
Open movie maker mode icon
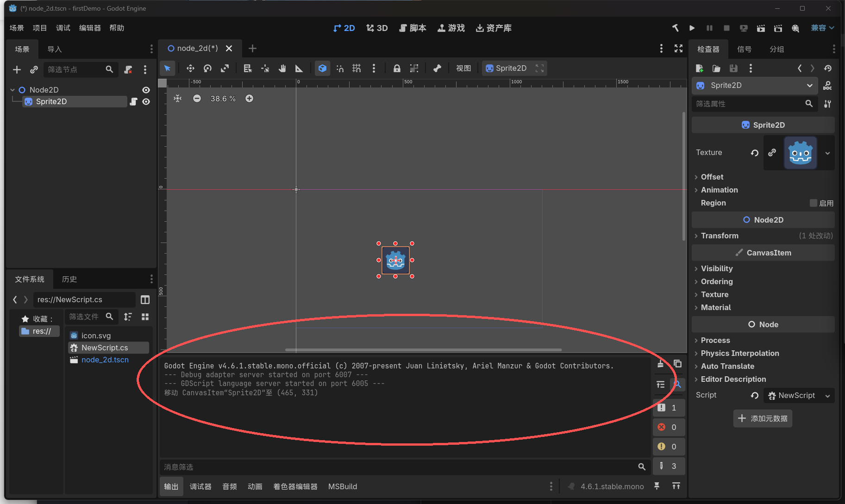[795, 28]
